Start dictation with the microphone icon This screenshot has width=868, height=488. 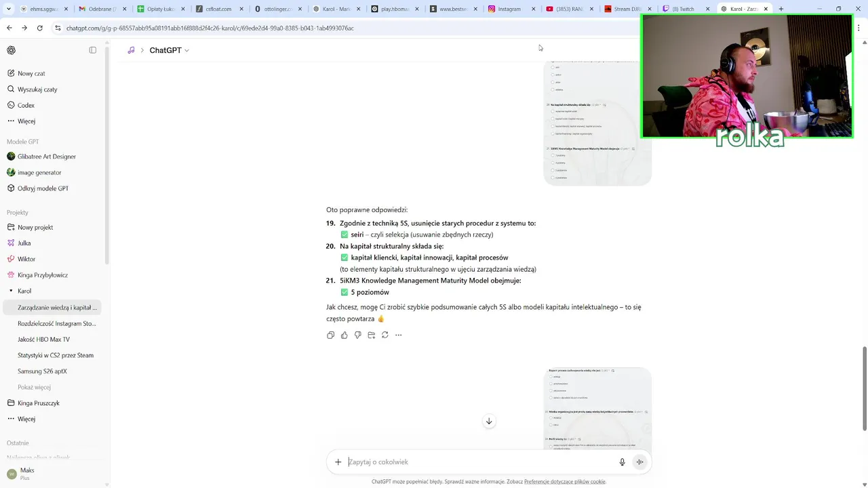(x=622, y=462)
